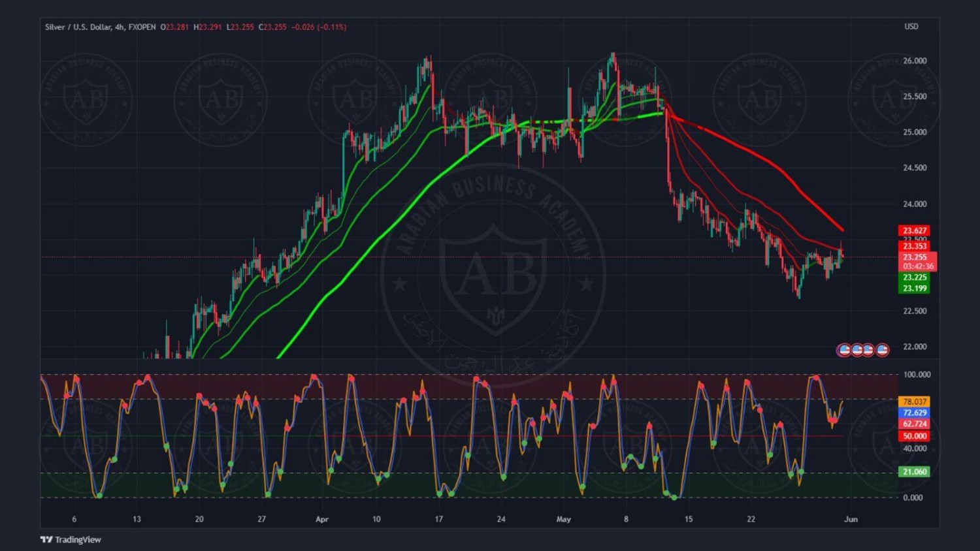Click date 24 on the time axis
This screenshot has width=980, height=551.
(x=501, y=520)
